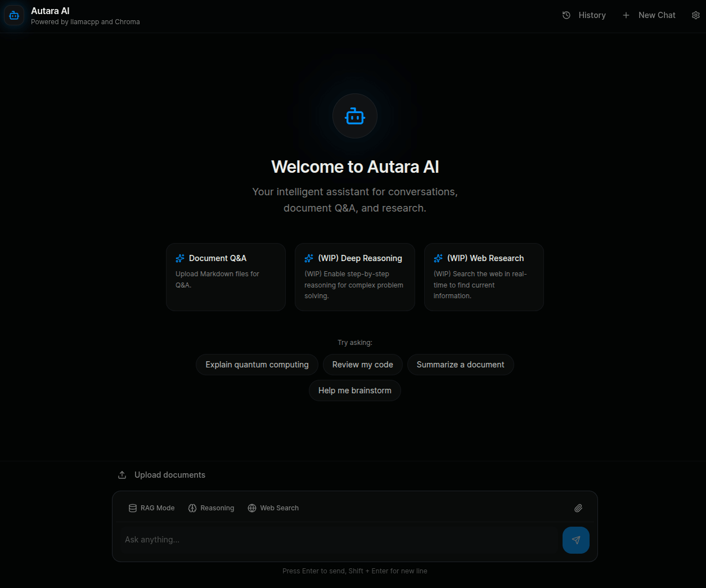Image resolution: width=706 pixels, height=588 pixels.
Task: Open the settings gear icon
Action: [696, 15]
